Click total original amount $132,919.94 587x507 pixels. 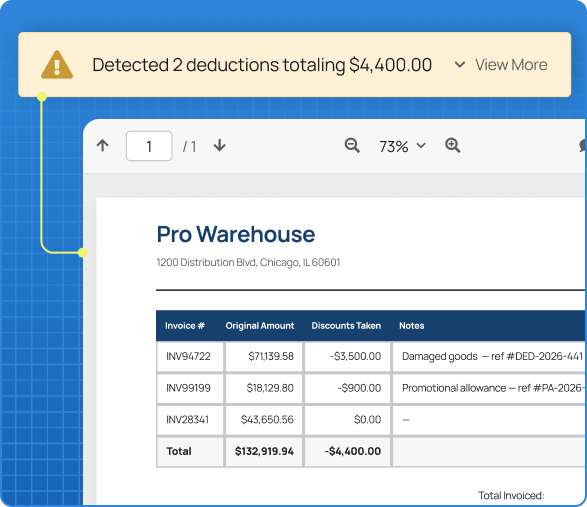(264, 451)
